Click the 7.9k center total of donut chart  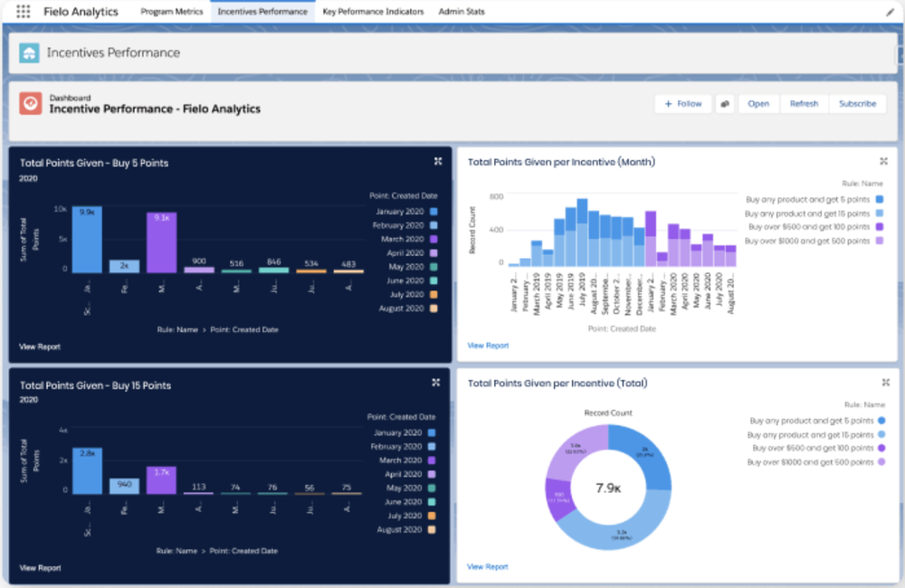[x=608, y=488]
